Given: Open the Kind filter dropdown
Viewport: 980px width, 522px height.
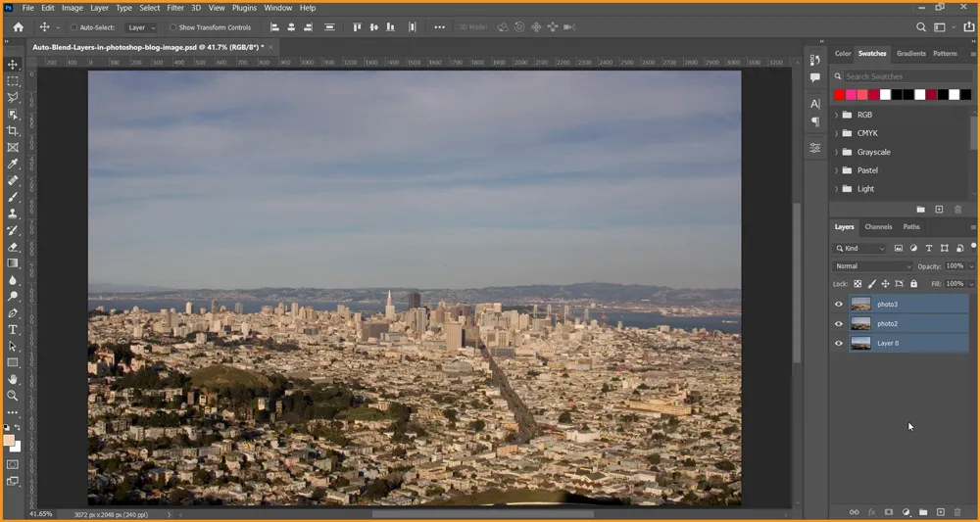Looking at the screenshot, I should pos(860,248).
